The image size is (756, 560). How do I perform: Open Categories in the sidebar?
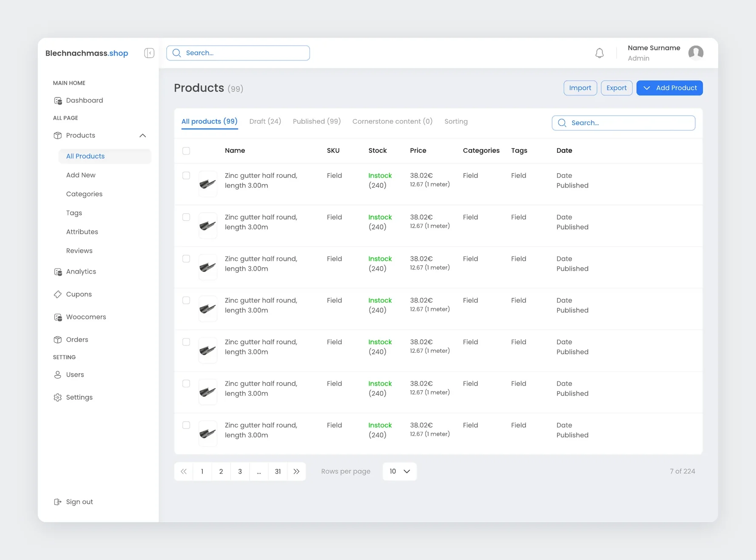tap(84, 194)
